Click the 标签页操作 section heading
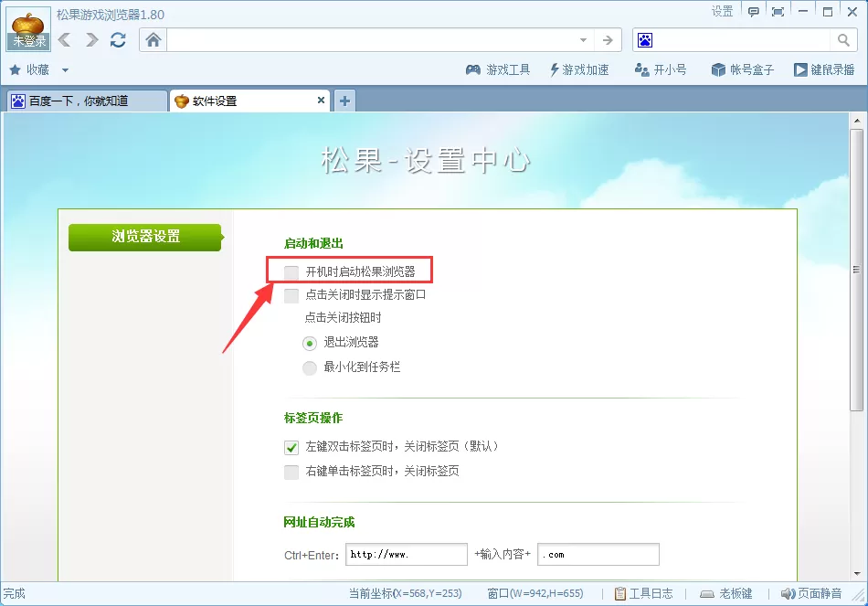Screen dimensions: 868x606 tap(313, 419)
